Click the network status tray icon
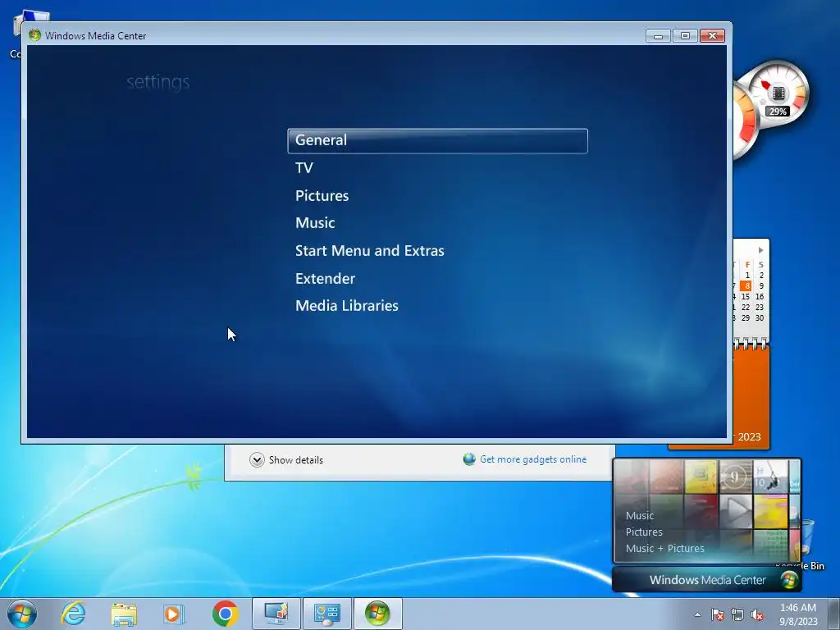Screen dimensions: 840x630 coord(737,614)
